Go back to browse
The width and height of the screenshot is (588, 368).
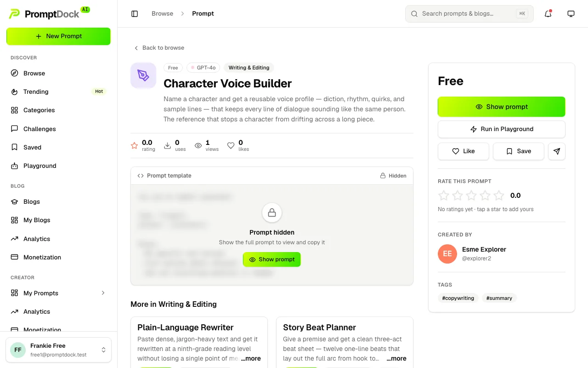159,48
